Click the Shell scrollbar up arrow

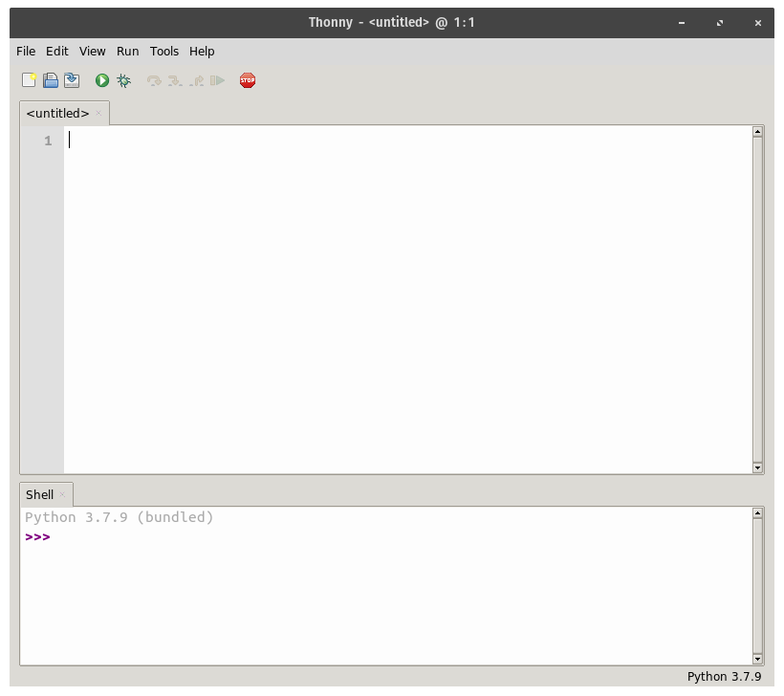coord(757,512)
